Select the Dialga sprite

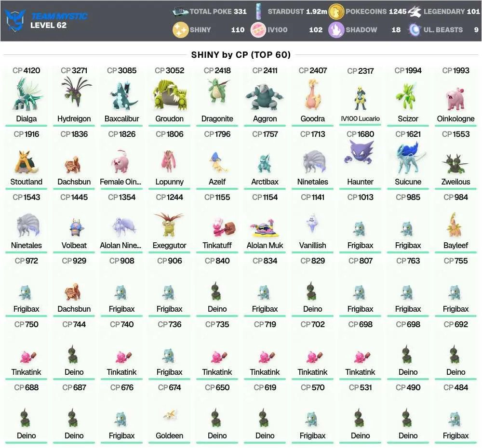27,94
